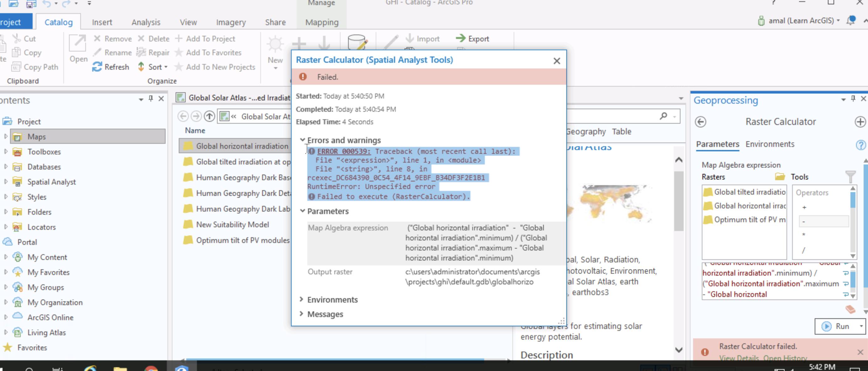Pin the Geoprocessing pane auto-hide pushpin
Image resolution: width=868 pixels, height=371 pixels.
(x=853, y=98)
